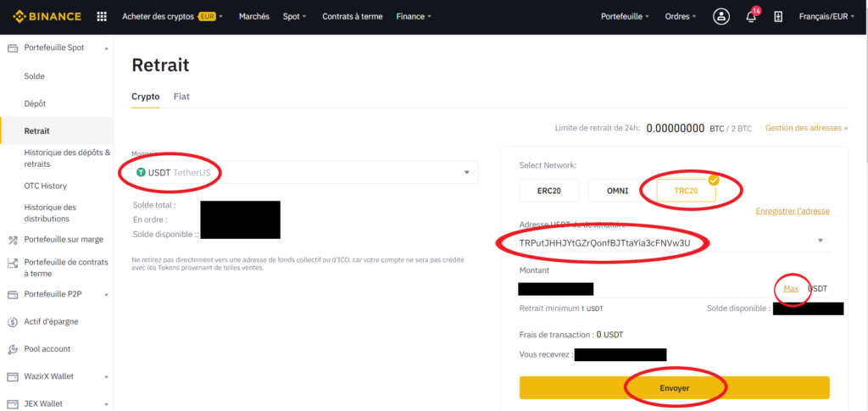
Task: Go to Solde in sidebar
Action: click(34, 76)
